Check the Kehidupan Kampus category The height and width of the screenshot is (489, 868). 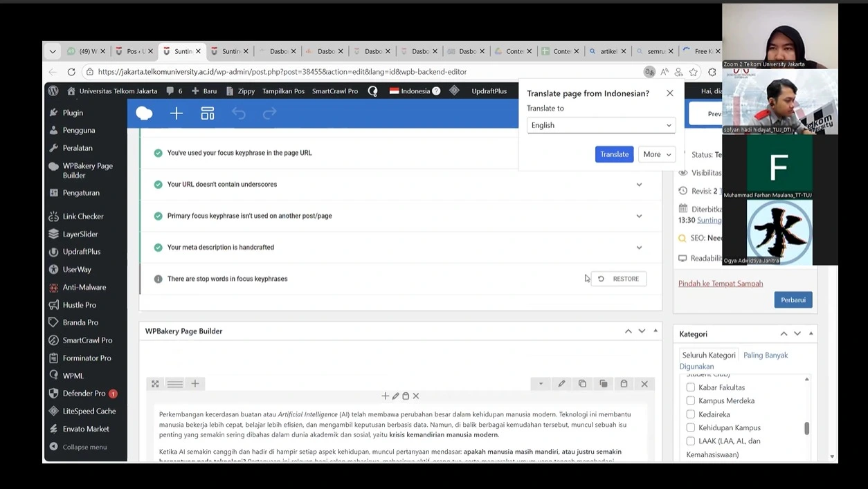(690, 427)
